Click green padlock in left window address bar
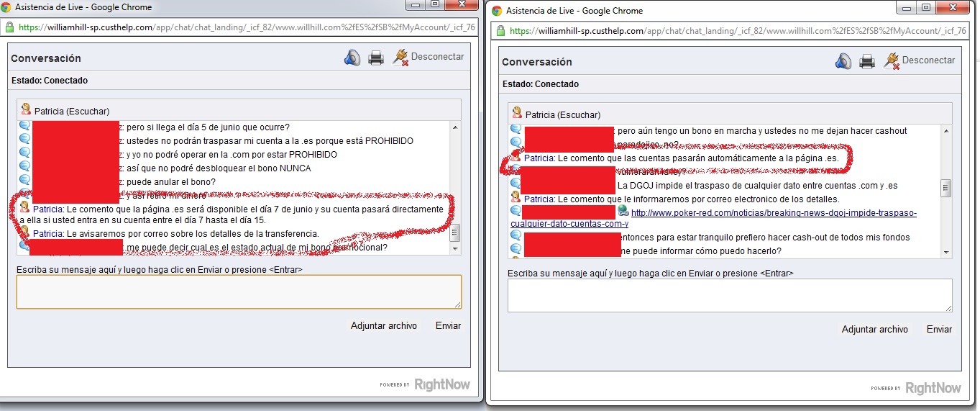 click(9, 27)
